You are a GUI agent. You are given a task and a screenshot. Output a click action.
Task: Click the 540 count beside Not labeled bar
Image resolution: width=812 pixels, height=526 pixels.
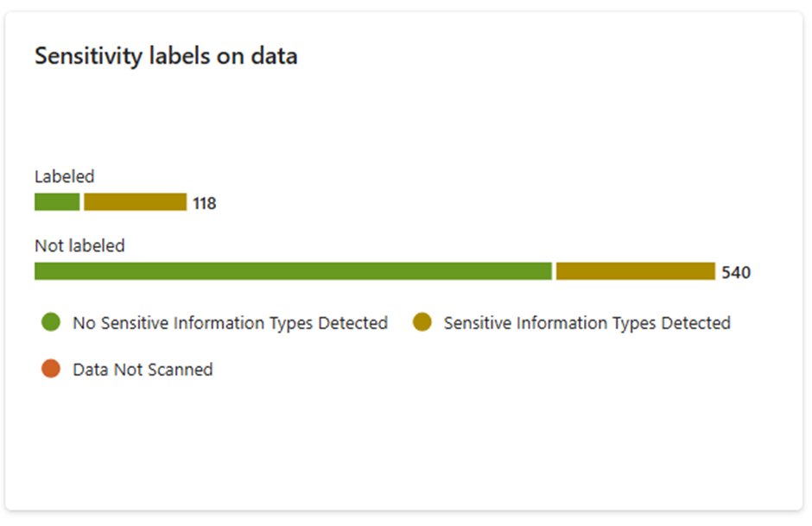tap(736, 273)
